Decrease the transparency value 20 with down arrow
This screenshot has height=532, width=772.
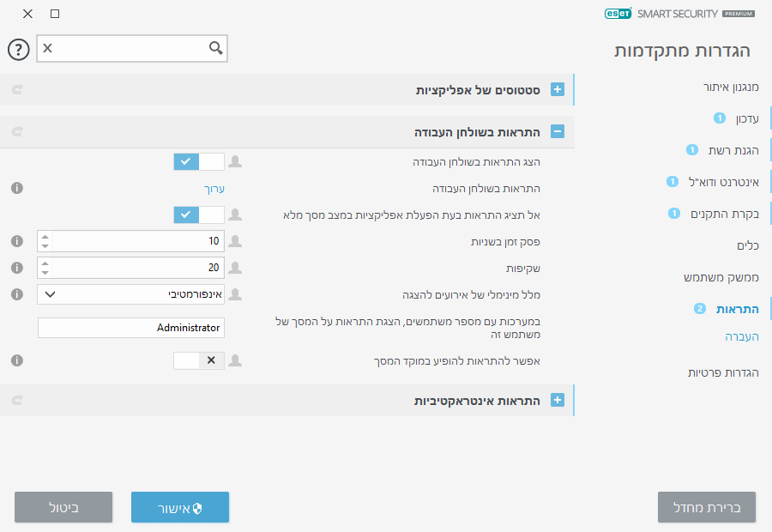45,272
